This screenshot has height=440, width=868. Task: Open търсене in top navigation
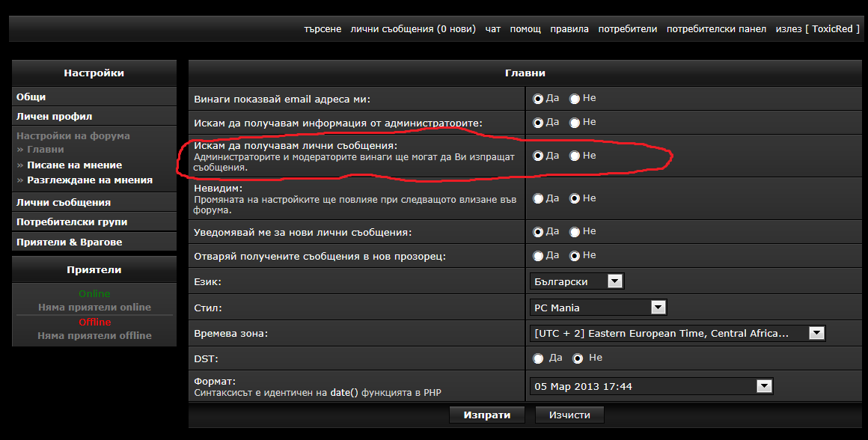pyautogui.click(x=323, y=28)
